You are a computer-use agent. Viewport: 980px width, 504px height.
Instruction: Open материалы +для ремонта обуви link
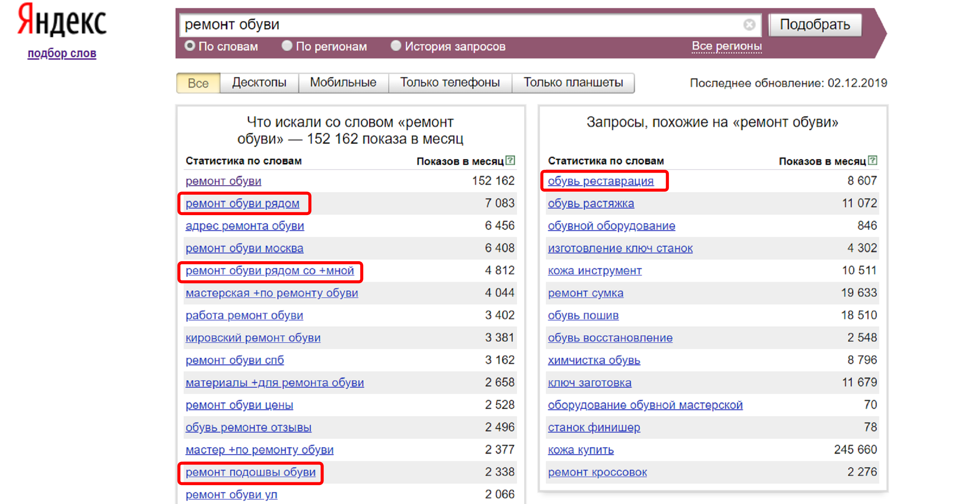(x=275, y=383)
